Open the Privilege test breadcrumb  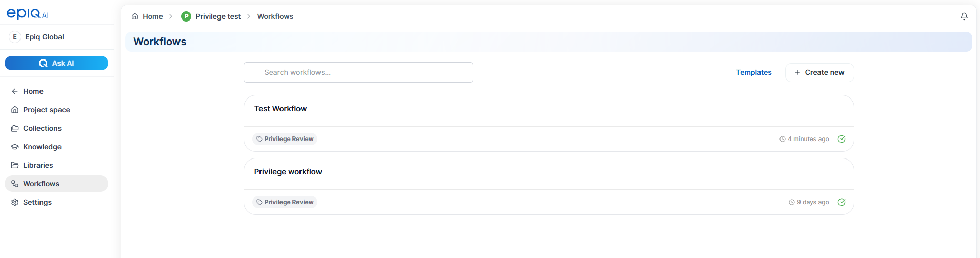(x=211, y=16)
